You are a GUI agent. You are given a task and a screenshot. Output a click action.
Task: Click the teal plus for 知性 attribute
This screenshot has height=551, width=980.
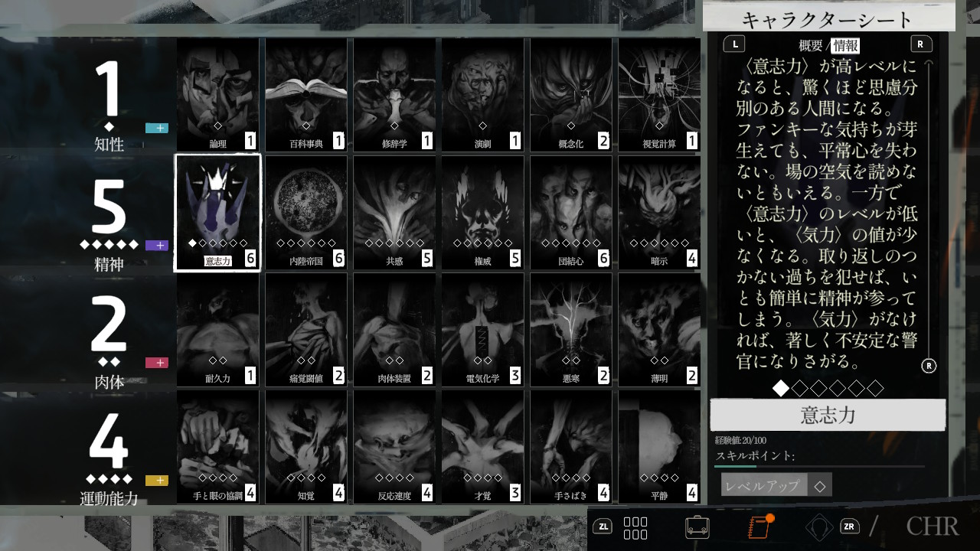click(157, 128)
